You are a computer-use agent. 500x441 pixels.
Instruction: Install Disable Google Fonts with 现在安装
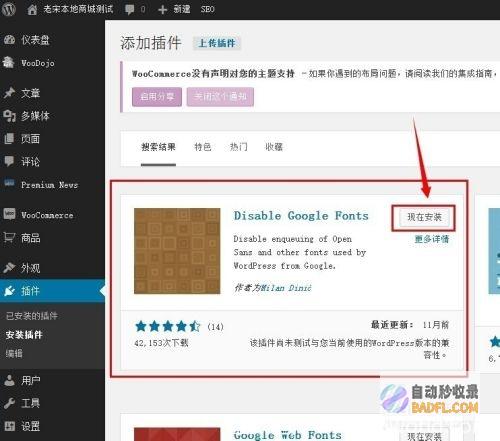tap(424, 217)
